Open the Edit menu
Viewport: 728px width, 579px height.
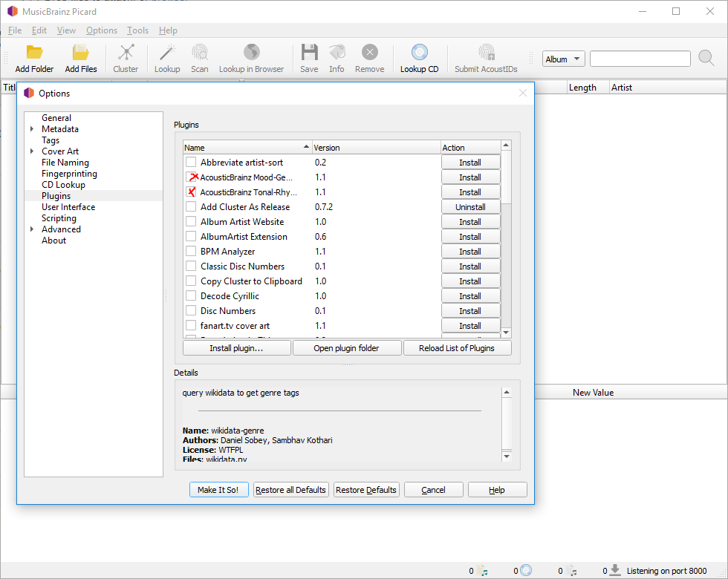pyautogui.click(x=39, y=30)
